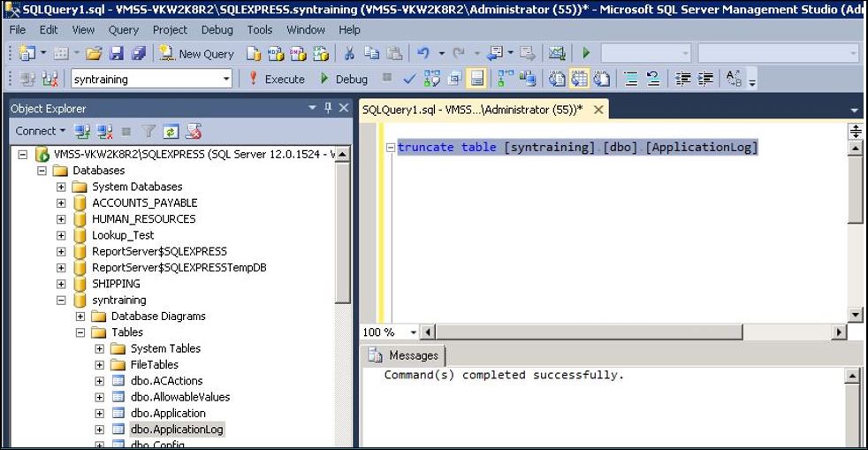Open the View menu
This screenshot has height=450, width=868.
83,30
